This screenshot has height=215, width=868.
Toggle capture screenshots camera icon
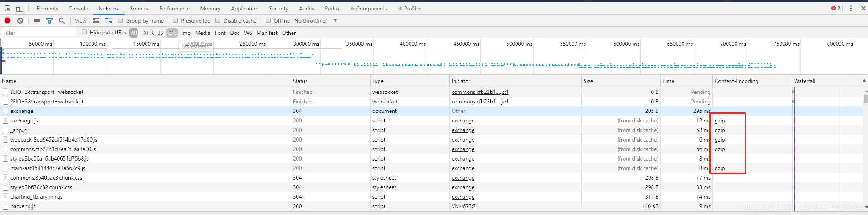tap(37, 20)
